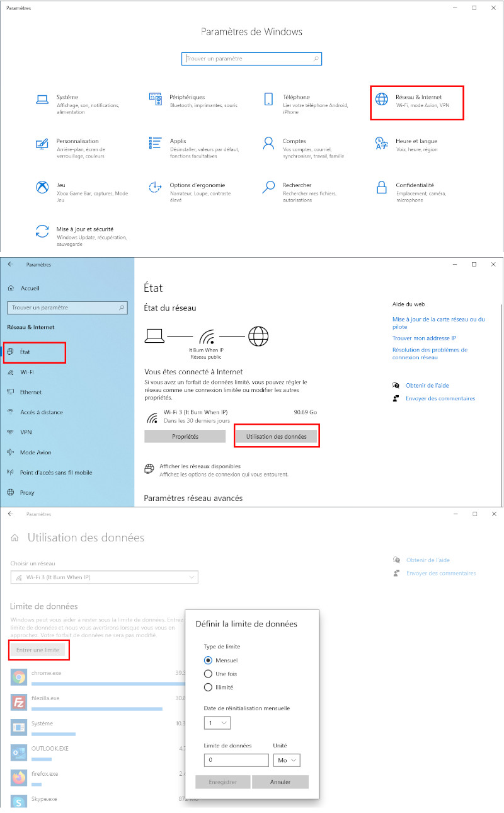Open Trouver mon addresse IP link
The image size is (504, 813).
coord(424,338)
